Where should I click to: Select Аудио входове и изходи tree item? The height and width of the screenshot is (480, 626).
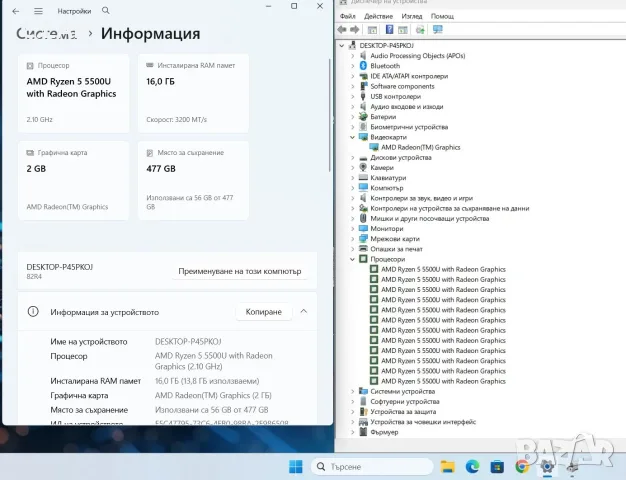coord(406,107)
